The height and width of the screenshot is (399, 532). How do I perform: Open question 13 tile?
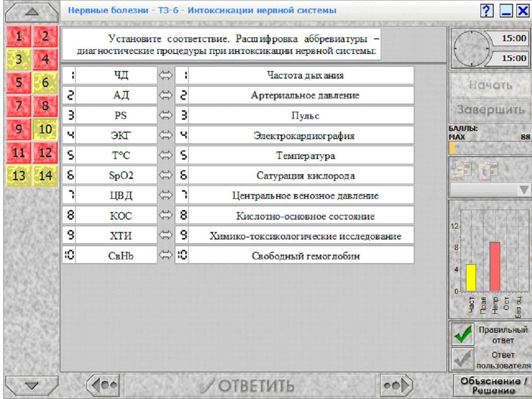[18, 176]
